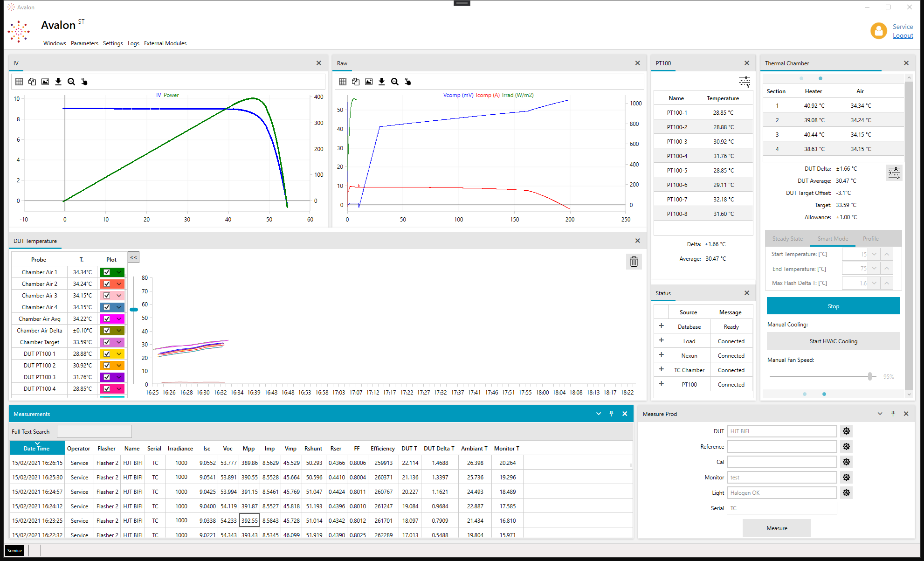Expand the Load status row

coord(661,340)
